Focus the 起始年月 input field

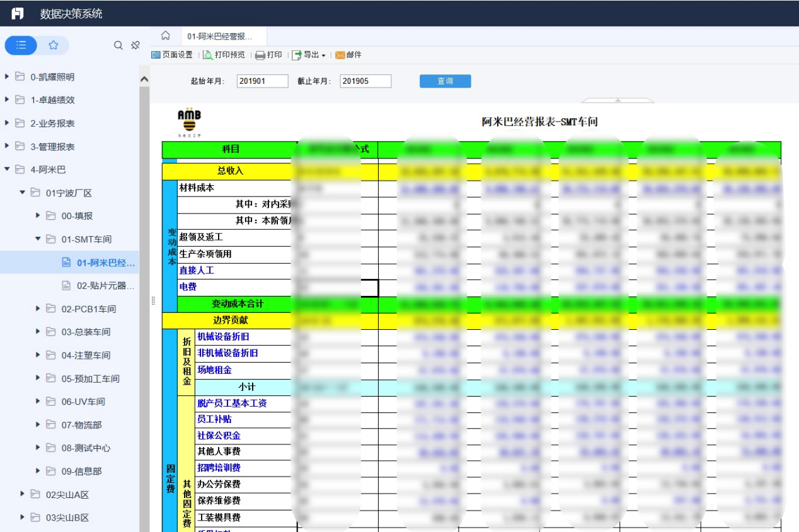pos(263,81)
